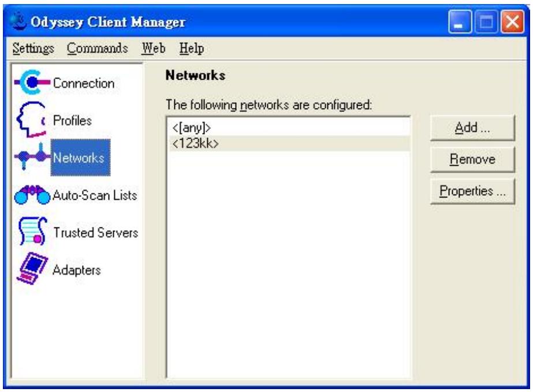Click the Auto-Scan Lists binoculars icon
Viewport: 533px width, 392px height.
pyautogui.click(x=32, y=195)
